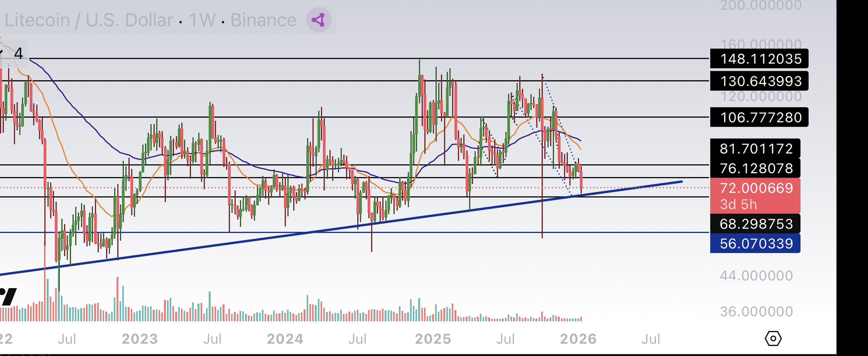Screen dimensions: 868x356
Task: Click the Jul label between 2024 and 2025
Action: 357,339
